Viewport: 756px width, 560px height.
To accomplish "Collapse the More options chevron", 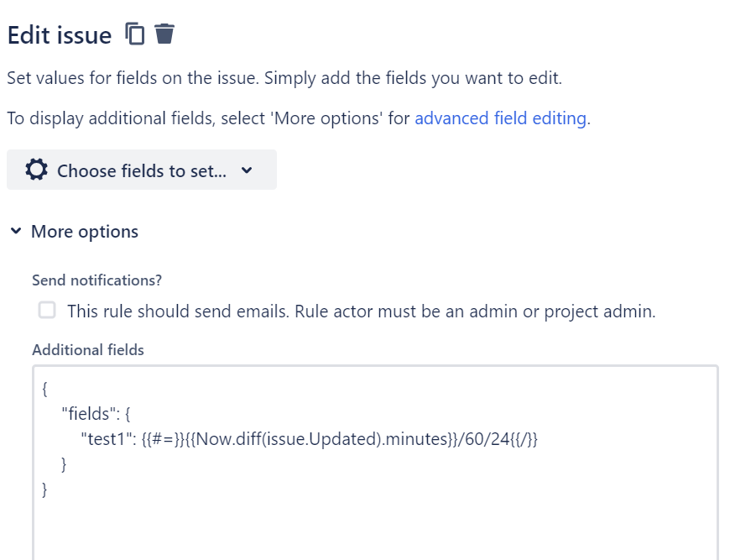I will (x=16, y=232).
